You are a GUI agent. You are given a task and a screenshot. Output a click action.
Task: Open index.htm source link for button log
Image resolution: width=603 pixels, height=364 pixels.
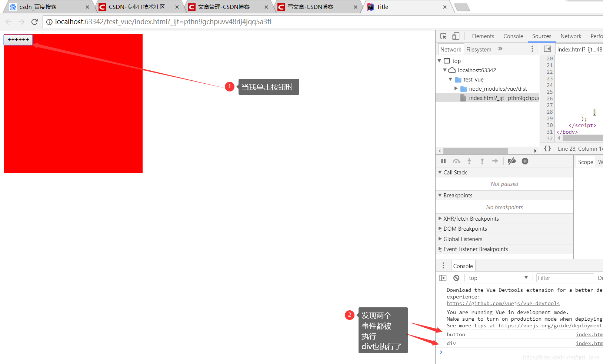589,334
